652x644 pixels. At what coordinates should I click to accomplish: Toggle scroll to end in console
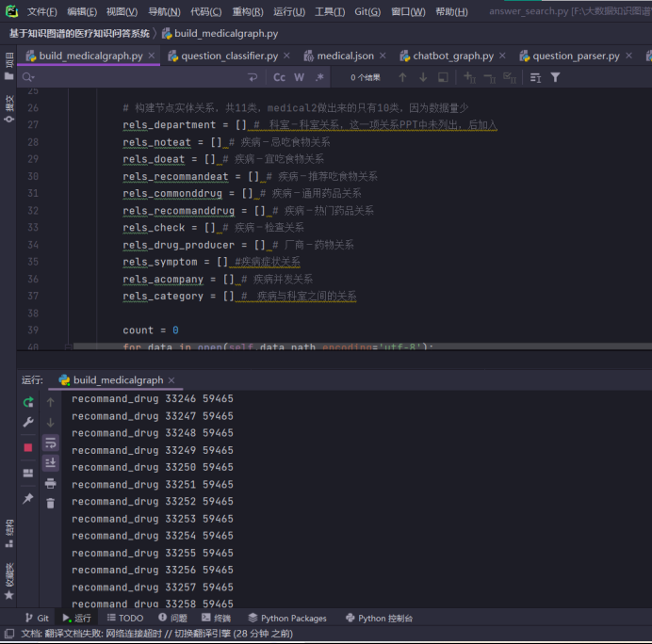coord(51,462)
